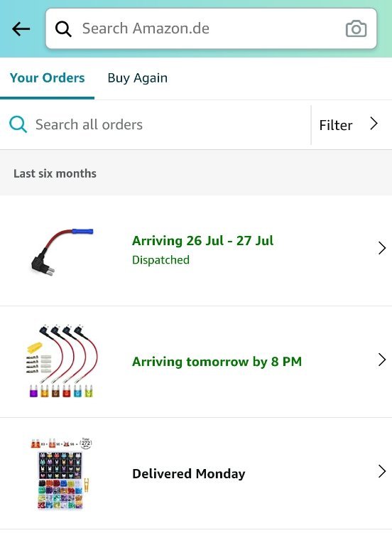The height and width of the screenshot is (533, 392).
Task: Open the Filter button
Action: click(352, 125)
